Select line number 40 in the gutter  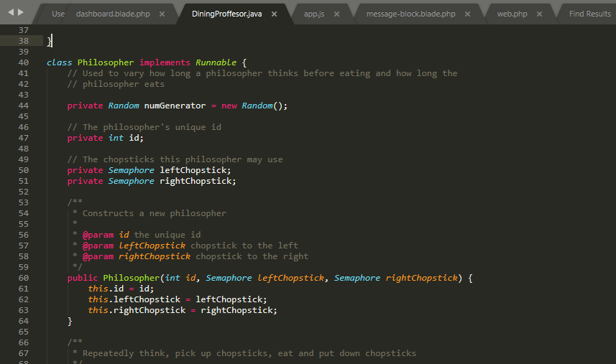click(x=24, y=62)
